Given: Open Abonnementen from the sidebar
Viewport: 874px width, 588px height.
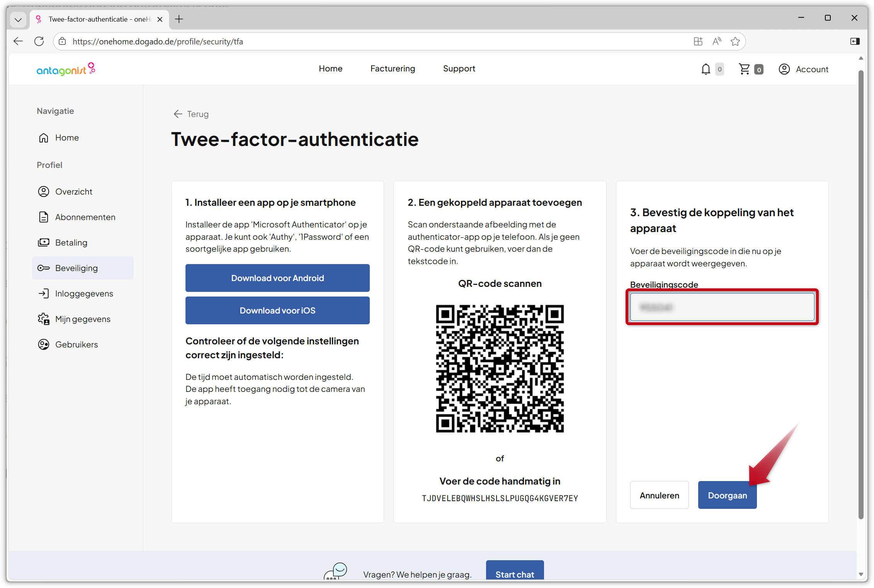Looking at the screenshot, I should tap(85, 217).
